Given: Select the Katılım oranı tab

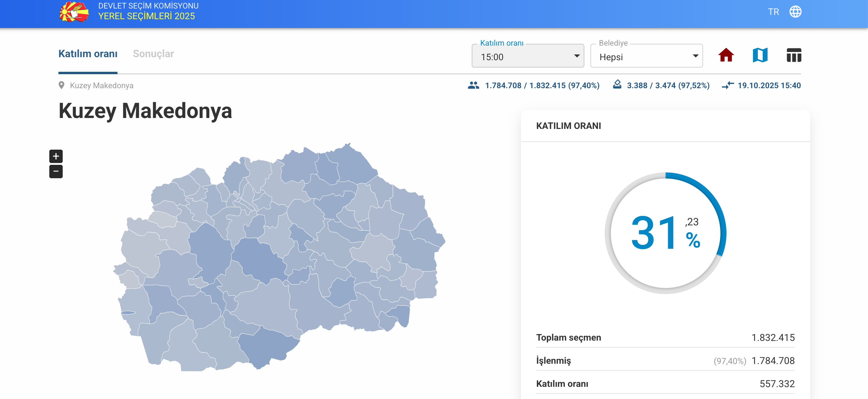Looking at the screenshot, I should (x=88, y=54).
